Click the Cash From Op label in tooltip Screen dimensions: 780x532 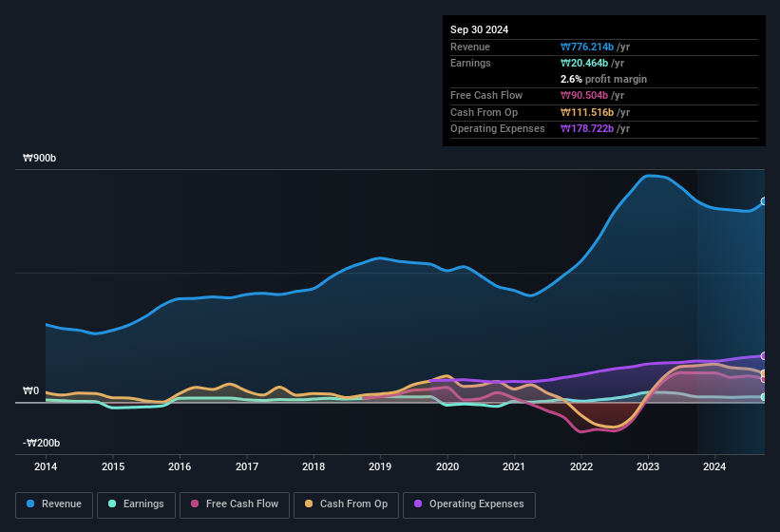(x=484, y=112)
